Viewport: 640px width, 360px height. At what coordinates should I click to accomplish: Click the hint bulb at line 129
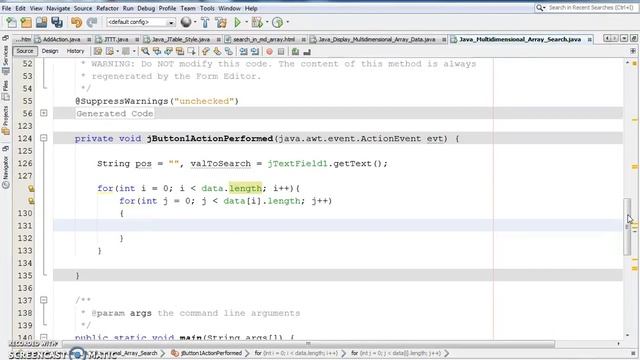[x=31, y=201]
